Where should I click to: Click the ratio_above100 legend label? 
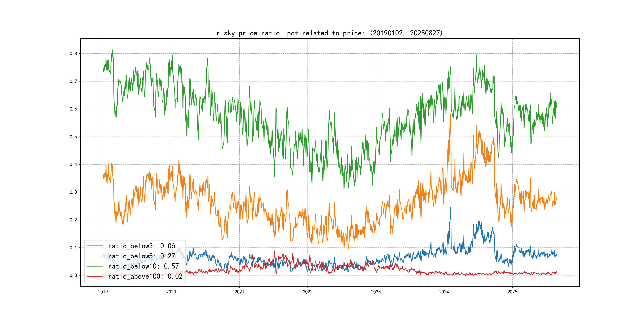tap(145, 276)
